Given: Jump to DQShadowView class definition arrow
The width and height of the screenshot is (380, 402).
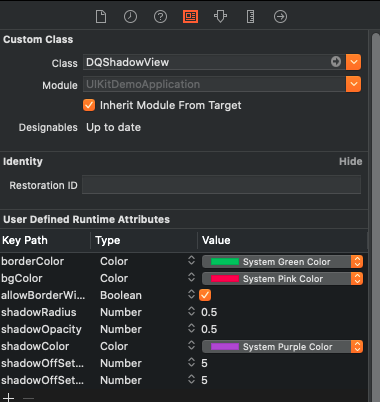Looking at the screenshot, I should (336, 62).
